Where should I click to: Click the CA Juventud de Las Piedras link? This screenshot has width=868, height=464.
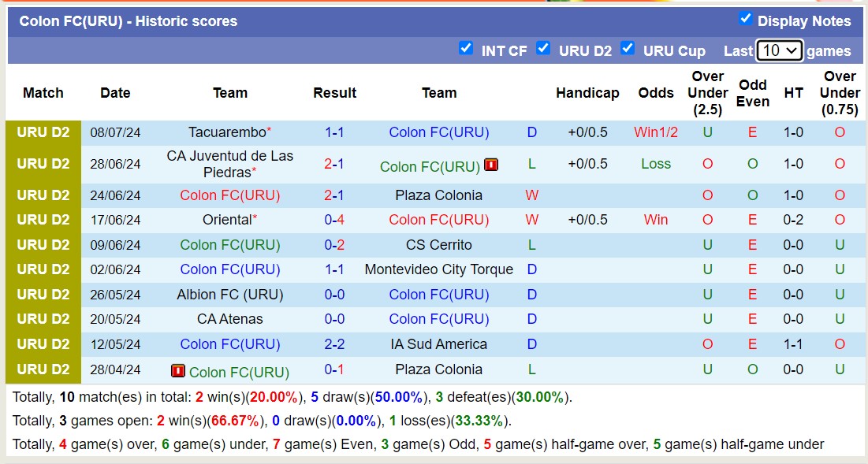229,164
